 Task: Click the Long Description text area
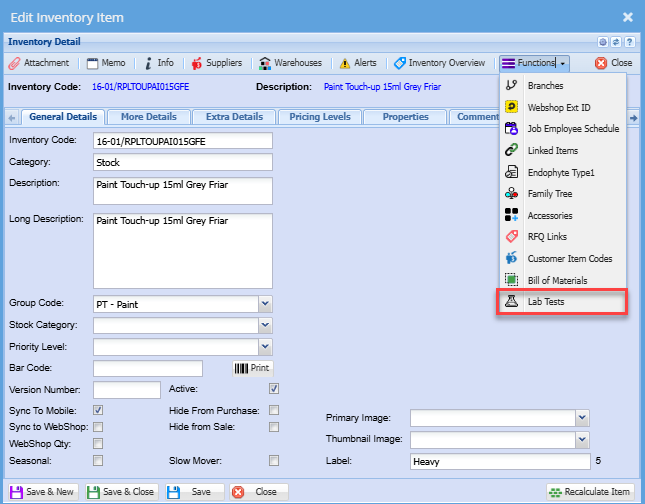click(183, 251)
